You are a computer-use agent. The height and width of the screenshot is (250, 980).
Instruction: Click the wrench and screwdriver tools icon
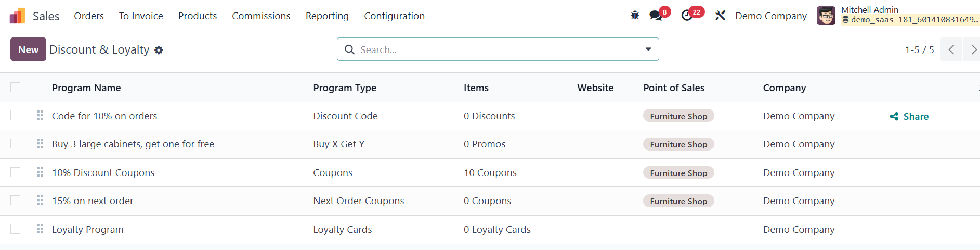[x=720, y=16]
